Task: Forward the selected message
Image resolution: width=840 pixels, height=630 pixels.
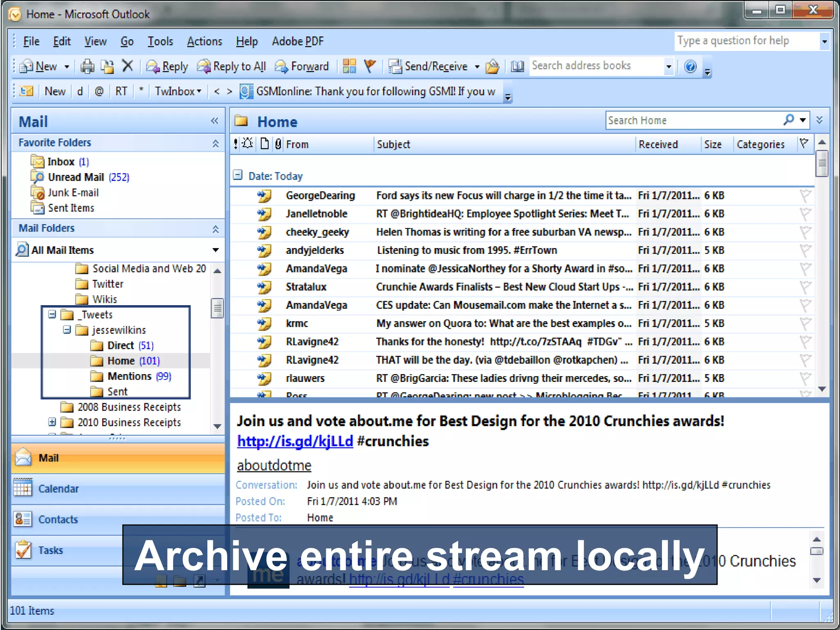Action: [x=302, y=66]
